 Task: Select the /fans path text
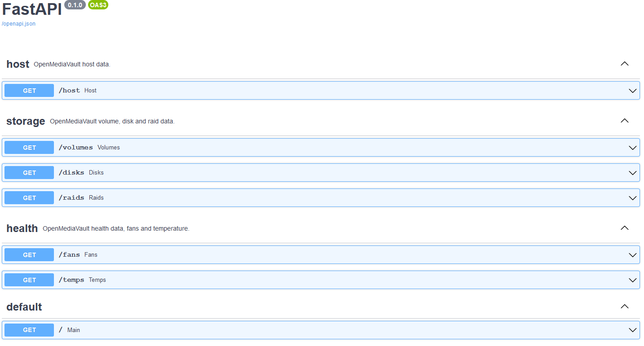[69, 255]
